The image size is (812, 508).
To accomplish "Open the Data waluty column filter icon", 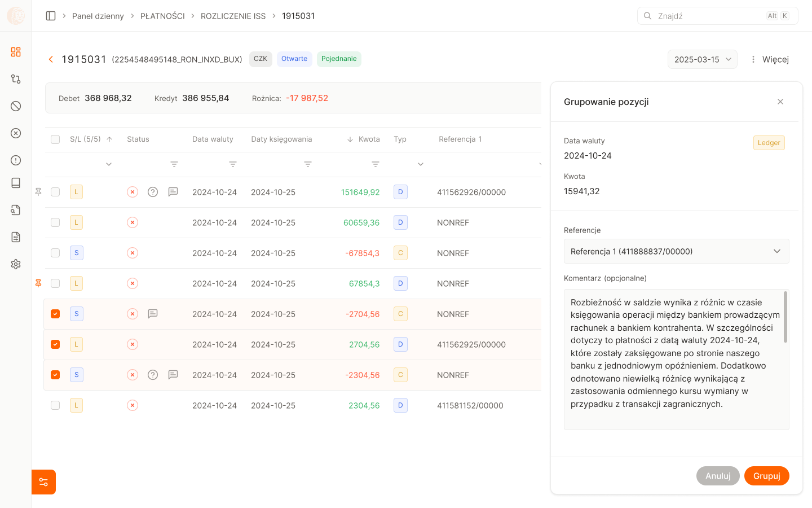I will coord(233,164).
